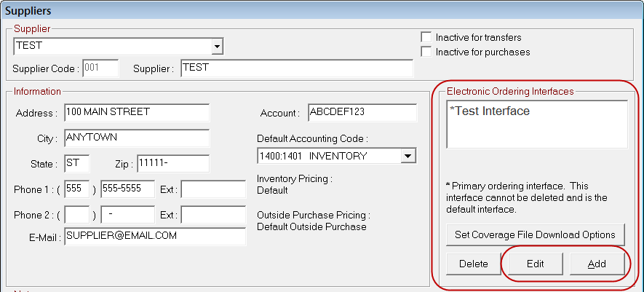Select the City text box
Image resolution: width=644 pixels, height=292 pixels.
click(136, 138)
